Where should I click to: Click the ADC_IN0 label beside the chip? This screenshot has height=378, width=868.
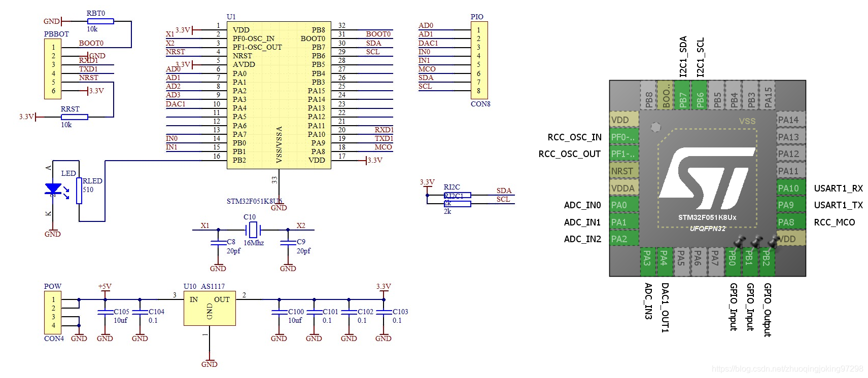click(x=582, y=205)
